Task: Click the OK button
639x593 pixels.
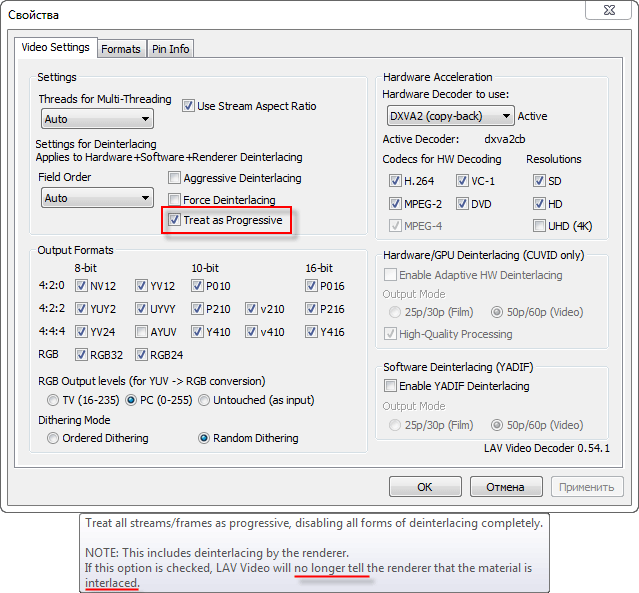Action: [x=424, y=487]
